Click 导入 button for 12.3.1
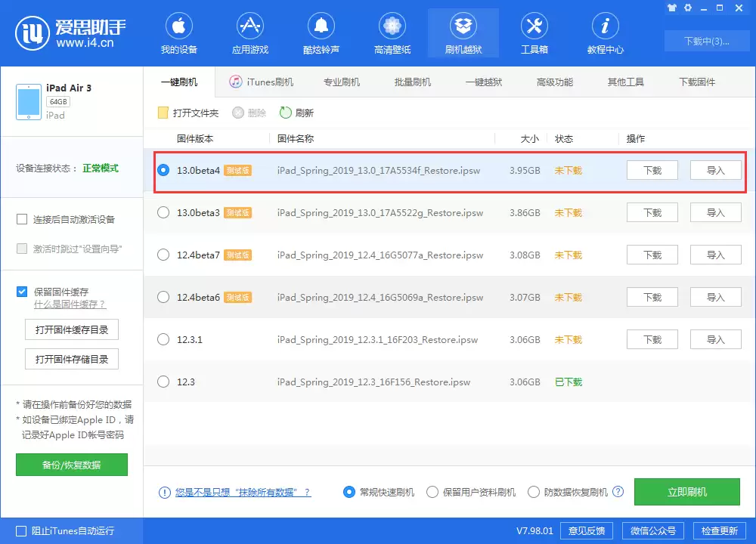756x544 pixels. tap(715, 340)
